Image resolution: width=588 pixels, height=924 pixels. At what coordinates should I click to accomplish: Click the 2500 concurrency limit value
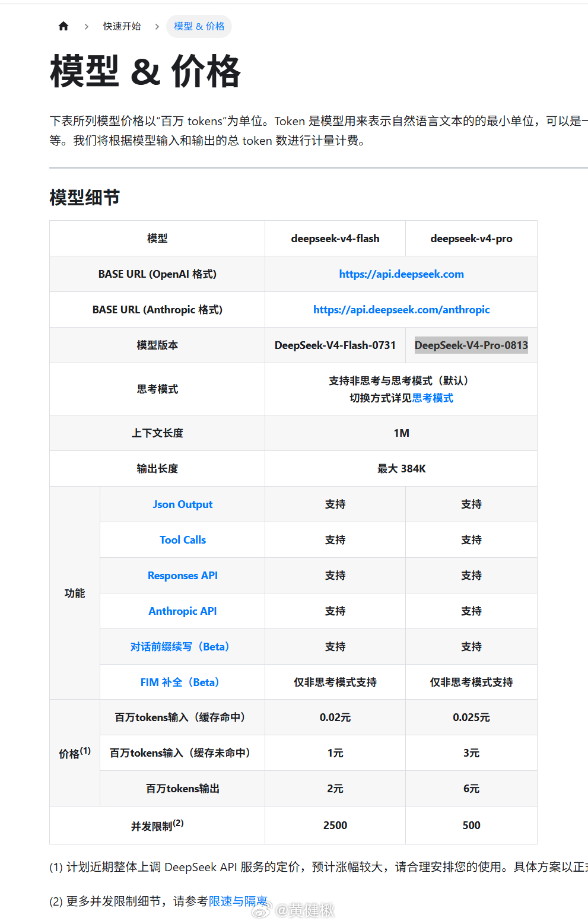pos(335,825)
